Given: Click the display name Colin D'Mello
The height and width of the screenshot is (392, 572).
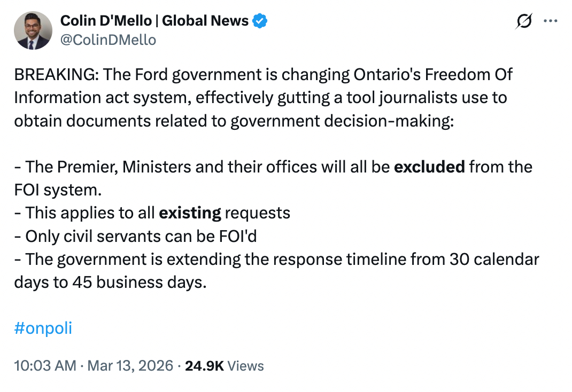Looking at the screenshot, I should [107, 21].
